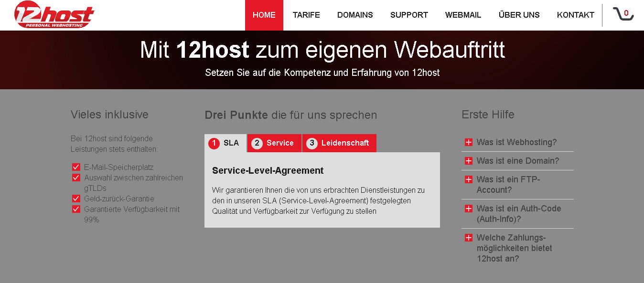Open Welche Zahlungsmöglichkeiten help link

coord(515,248)
